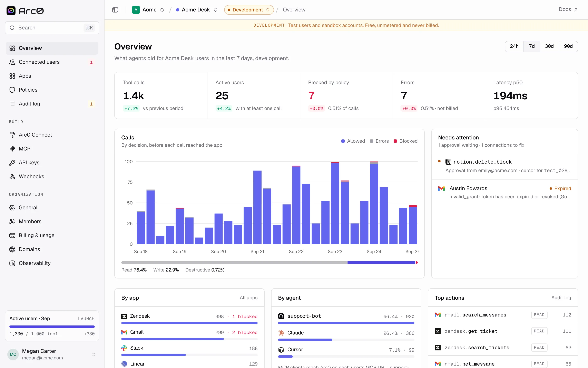
Task: Click the Connected users people icon
Action: [x=12, y=62]
